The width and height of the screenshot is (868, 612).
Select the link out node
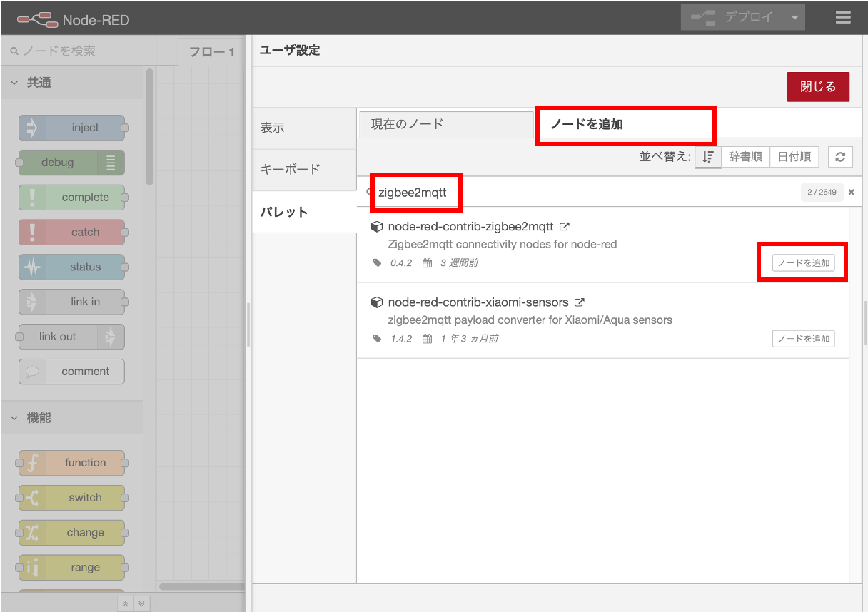[71, 337]
